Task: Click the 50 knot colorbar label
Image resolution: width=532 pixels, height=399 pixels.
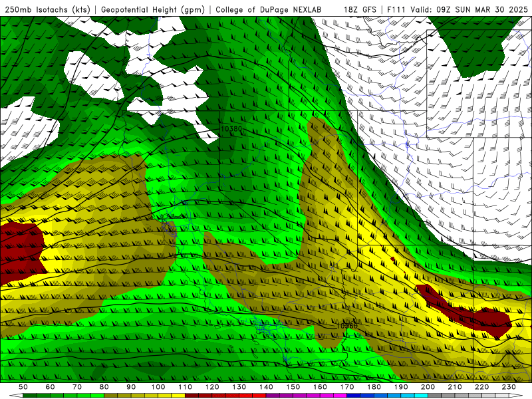Action: 23,387
